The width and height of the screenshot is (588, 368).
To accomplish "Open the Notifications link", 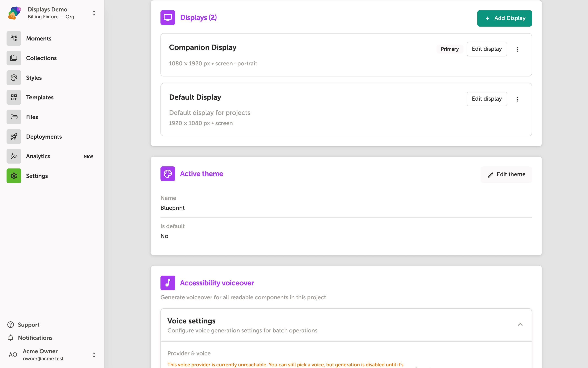I will pos(35,338).
